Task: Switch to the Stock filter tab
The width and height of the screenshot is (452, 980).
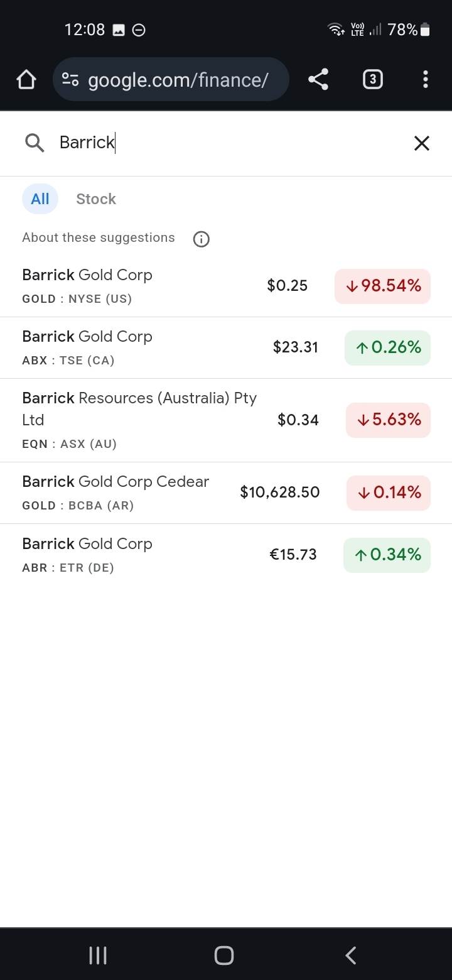Action: coord(96,199)
